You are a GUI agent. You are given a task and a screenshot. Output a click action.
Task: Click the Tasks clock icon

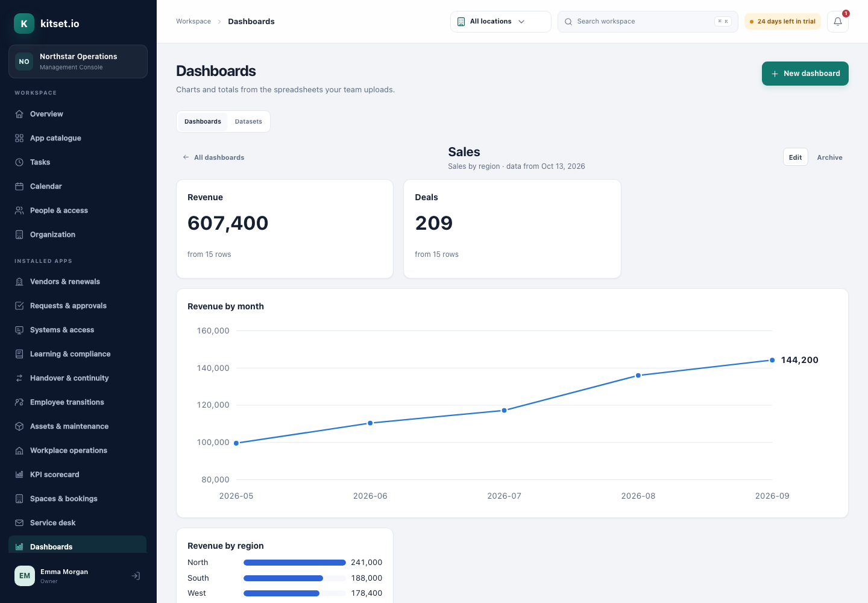(19, 162)
